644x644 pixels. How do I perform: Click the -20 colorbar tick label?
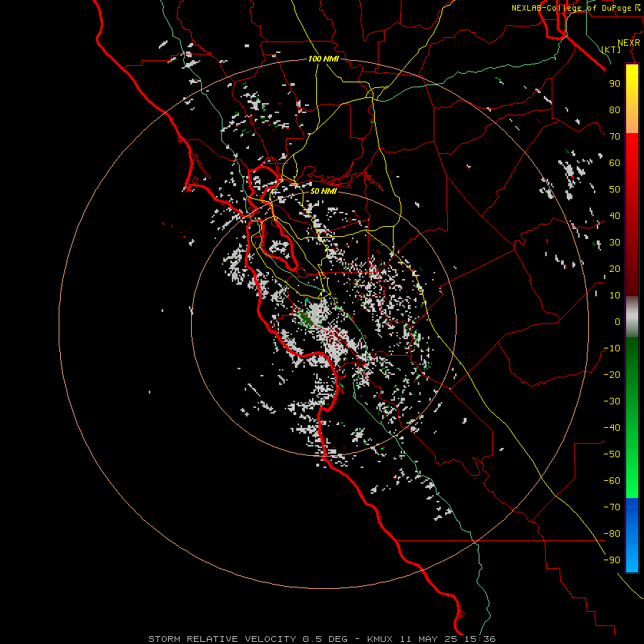coord(612,374)
